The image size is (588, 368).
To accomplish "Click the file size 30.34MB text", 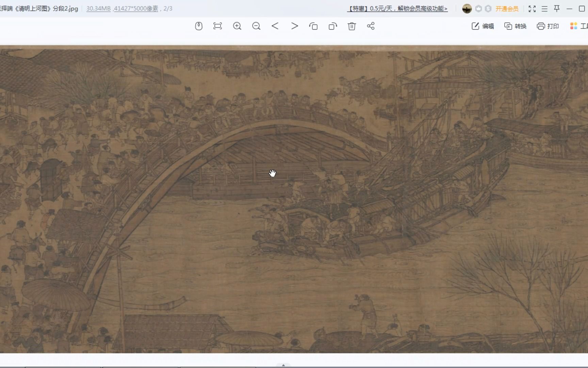I will pyautogui.click(x=98, y=9).
